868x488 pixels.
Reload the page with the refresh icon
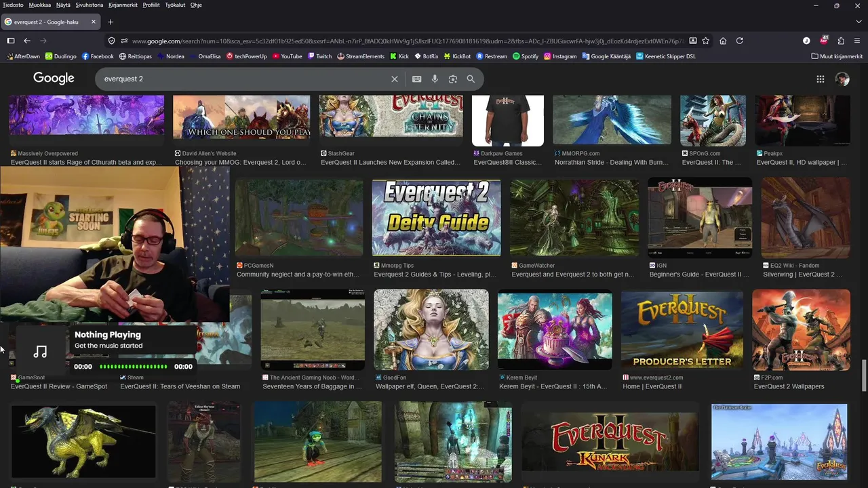tap(740, 41)
